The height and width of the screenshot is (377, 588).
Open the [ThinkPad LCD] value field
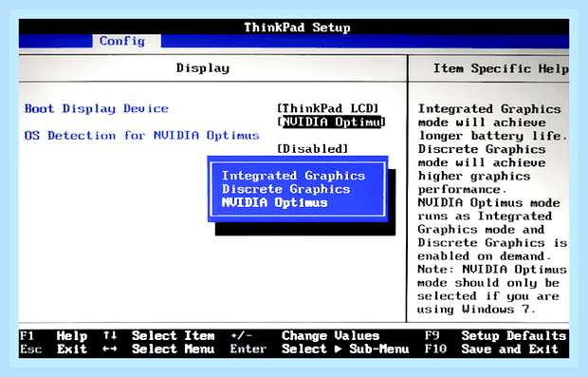(328, 108)
